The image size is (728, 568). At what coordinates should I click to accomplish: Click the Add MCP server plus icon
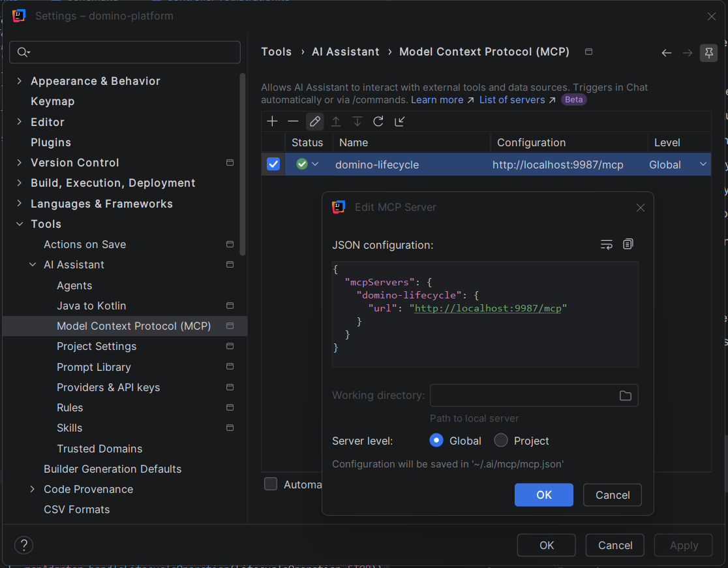tap(273, 121)
